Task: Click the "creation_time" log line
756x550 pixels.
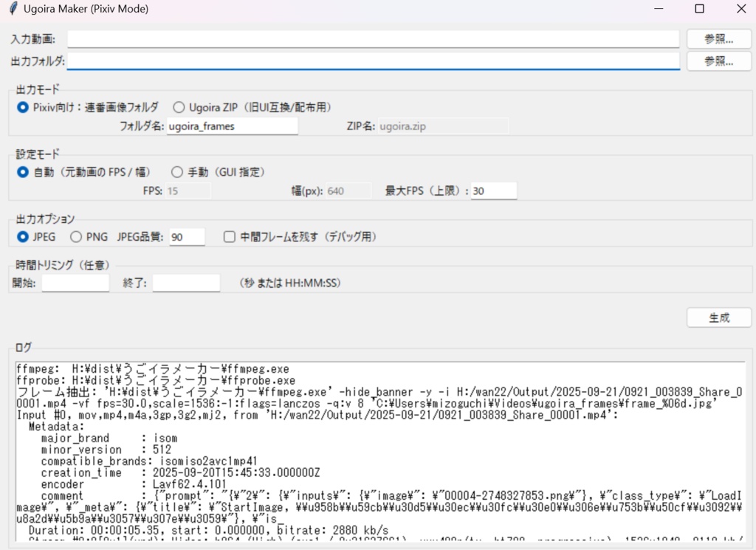Action: [x=180, y=472]
